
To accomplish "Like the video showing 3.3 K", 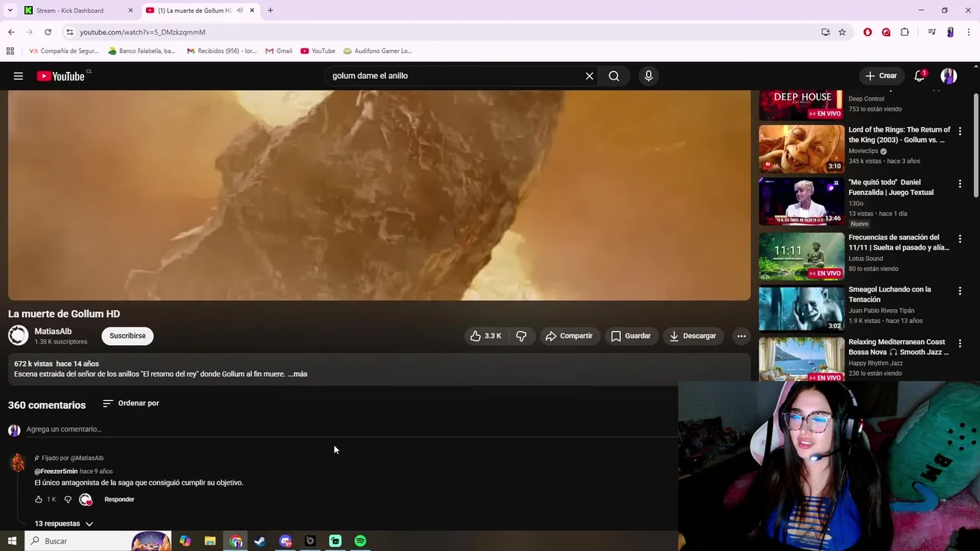I will click(x=486, y=336).
